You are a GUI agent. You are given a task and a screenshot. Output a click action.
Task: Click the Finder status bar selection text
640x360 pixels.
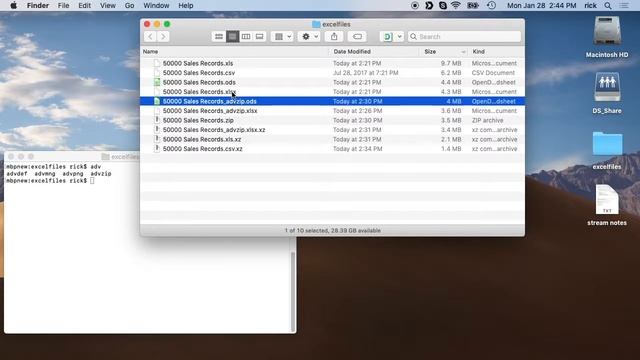332,231
